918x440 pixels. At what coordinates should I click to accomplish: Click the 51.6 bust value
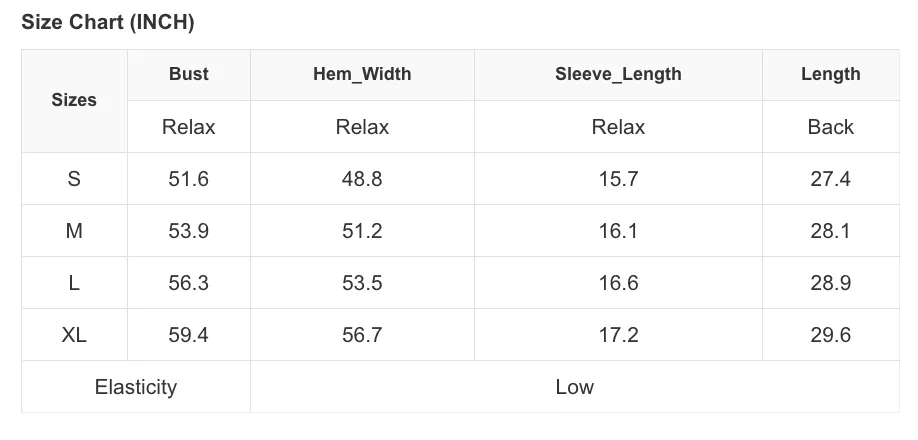pyautogui.click(x=189, y=178)
